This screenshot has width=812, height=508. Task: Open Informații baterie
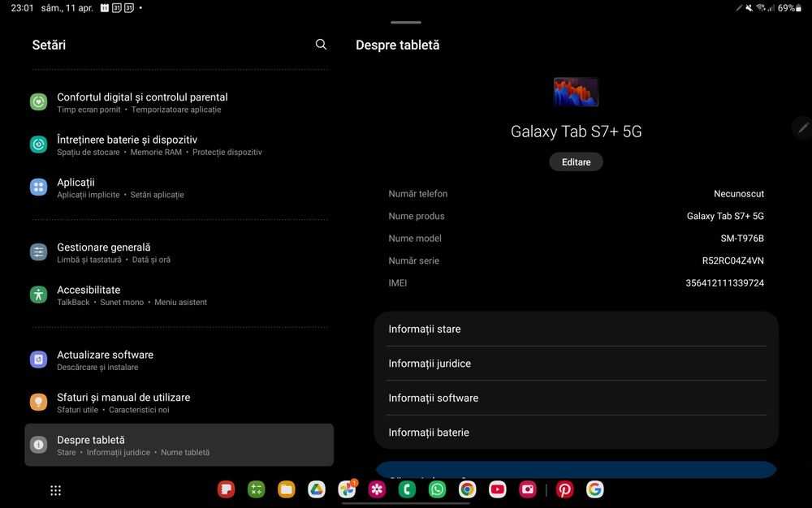click(x=576, y=433)
